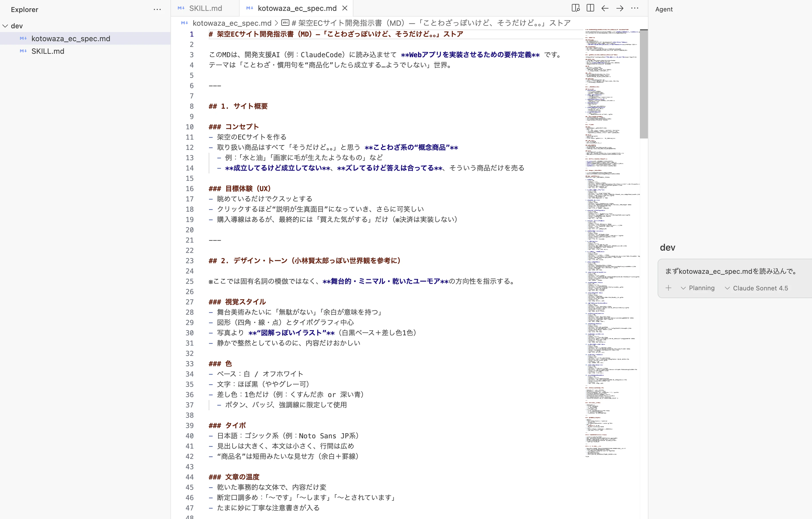Open the markdown preview icon in the editor toolbar

(576, 7)
